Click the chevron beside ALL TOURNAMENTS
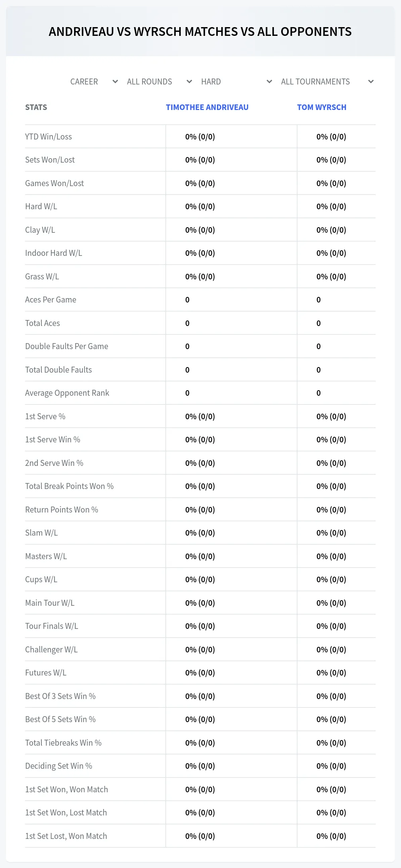 point(371,82)
